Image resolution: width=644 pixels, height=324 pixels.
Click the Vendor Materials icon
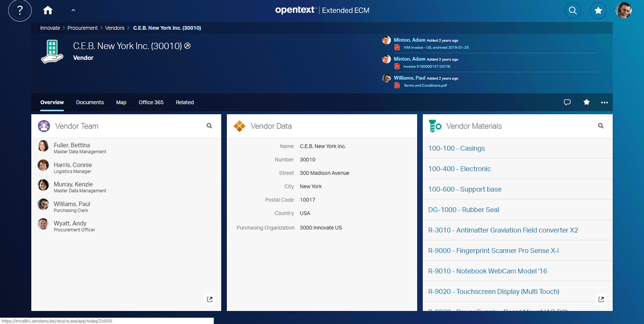tap(435, 126)
